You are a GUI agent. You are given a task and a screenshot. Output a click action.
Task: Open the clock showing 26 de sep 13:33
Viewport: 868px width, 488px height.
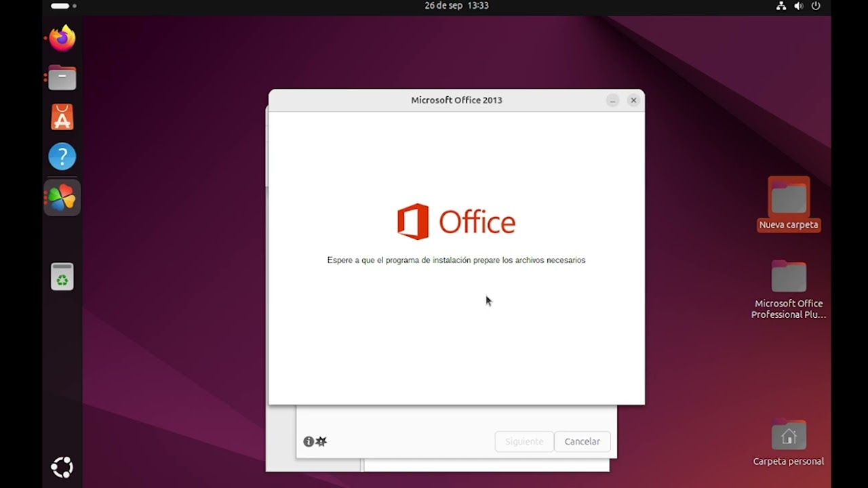(x=456, y=5)
